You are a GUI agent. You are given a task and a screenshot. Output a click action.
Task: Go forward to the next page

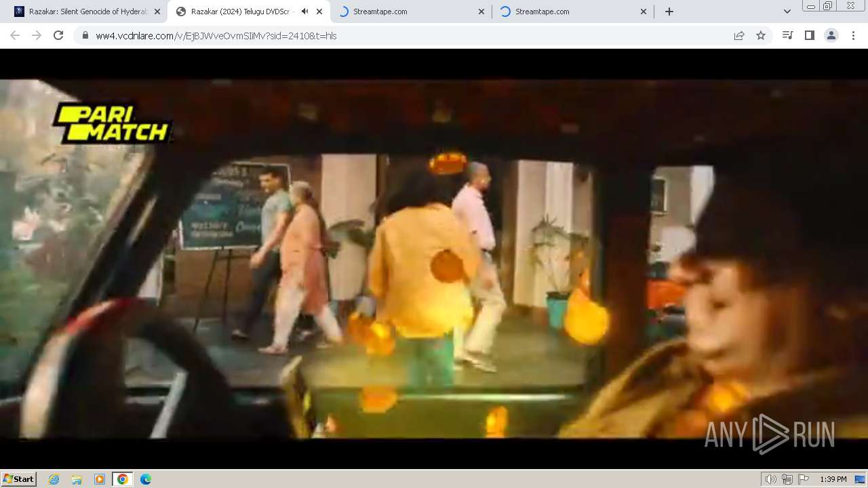pyautogui.click(x=37, y=35)
